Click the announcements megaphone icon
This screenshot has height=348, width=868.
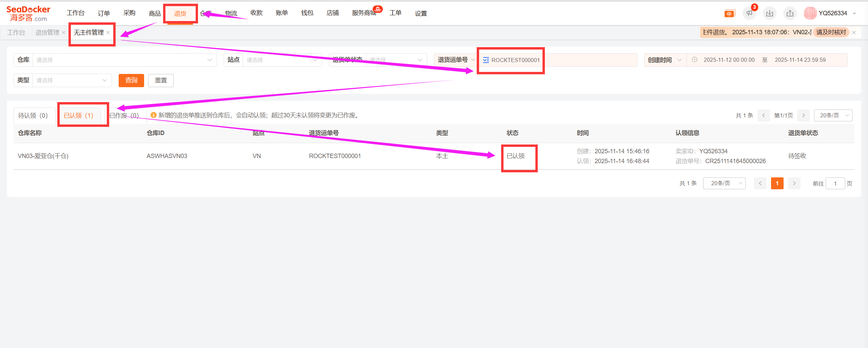[x=749, y=13]
